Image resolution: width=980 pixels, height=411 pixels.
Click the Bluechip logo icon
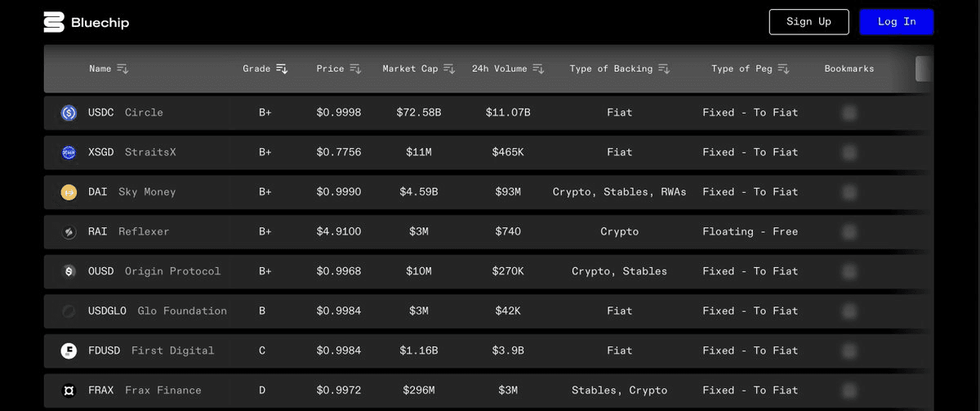point(54,23)
